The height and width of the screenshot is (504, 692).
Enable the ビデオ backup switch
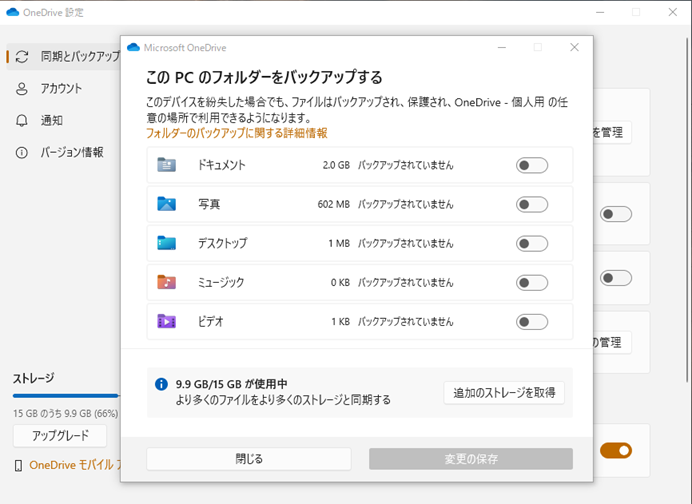pos(531,321)
